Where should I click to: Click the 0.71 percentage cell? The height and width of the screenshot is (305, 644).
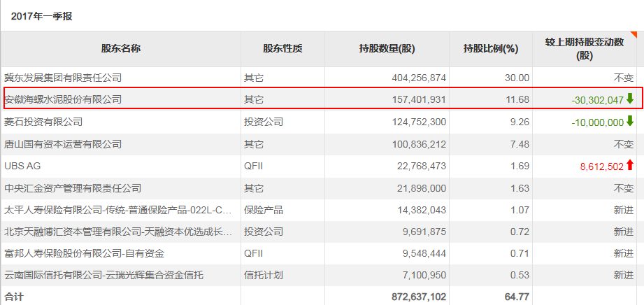520,254
